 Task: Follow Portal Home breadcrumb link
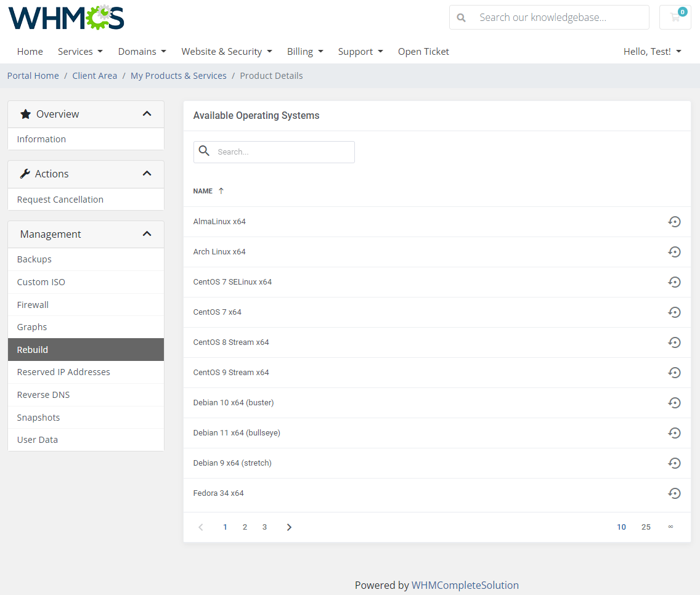[x=33, y=76]
